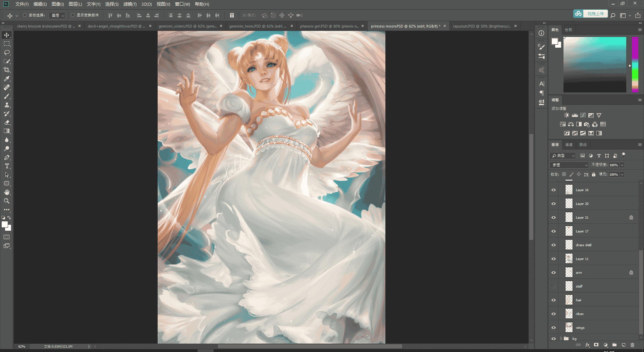Image resolution: width=644 pixels, height=352 pixels.
Task: Click the 拖拽上传 upload button
Action: (591, 14)
